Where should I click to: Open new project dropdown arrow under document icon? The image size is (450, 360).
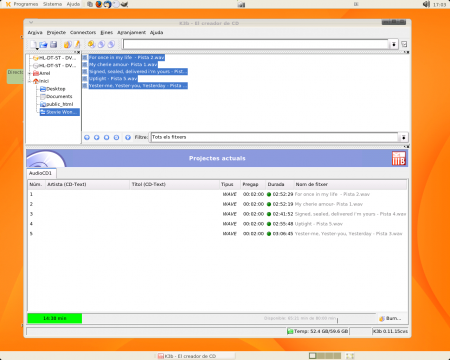click(37, 49)
